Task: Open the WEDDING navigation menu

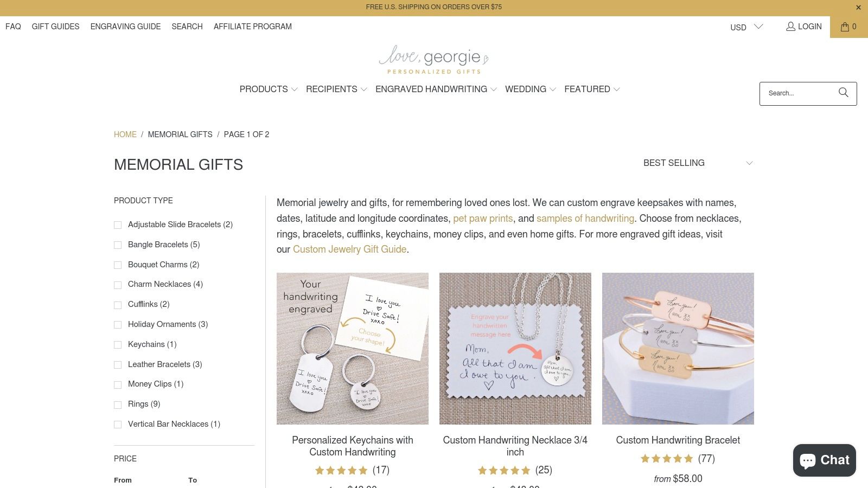Action: click(x=531, y=89)
